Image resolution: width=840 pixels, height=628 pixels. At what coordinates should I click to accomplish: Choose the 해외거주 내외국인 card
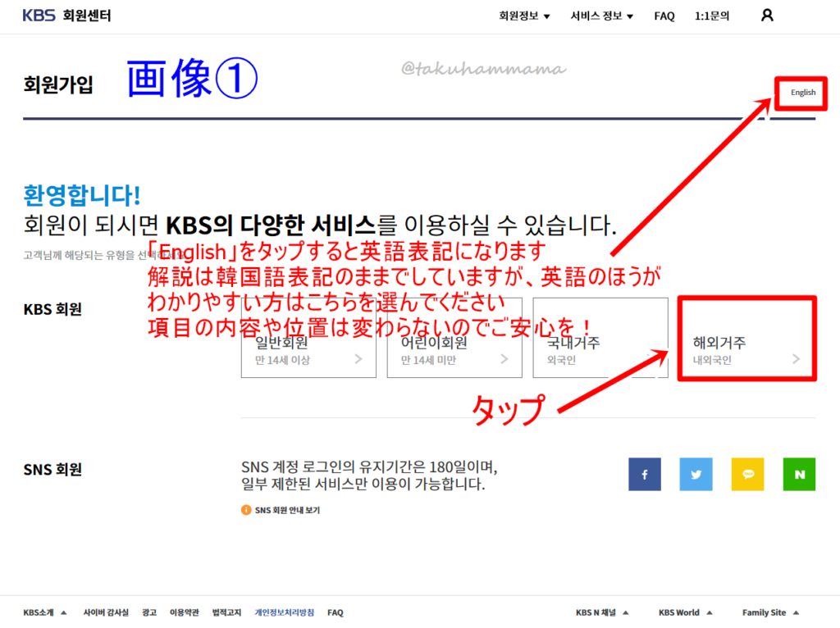coord(746,339)
